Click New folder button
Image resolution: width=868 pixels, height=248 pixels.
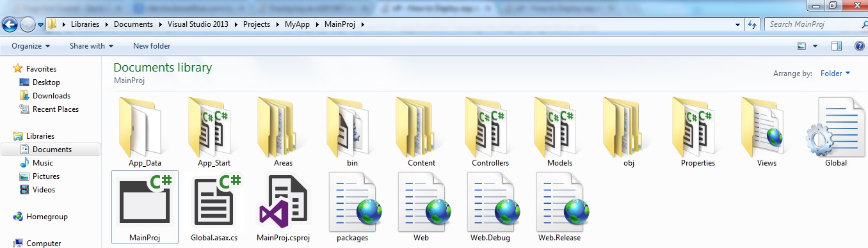pyautogui.click(x=152, y=46)
